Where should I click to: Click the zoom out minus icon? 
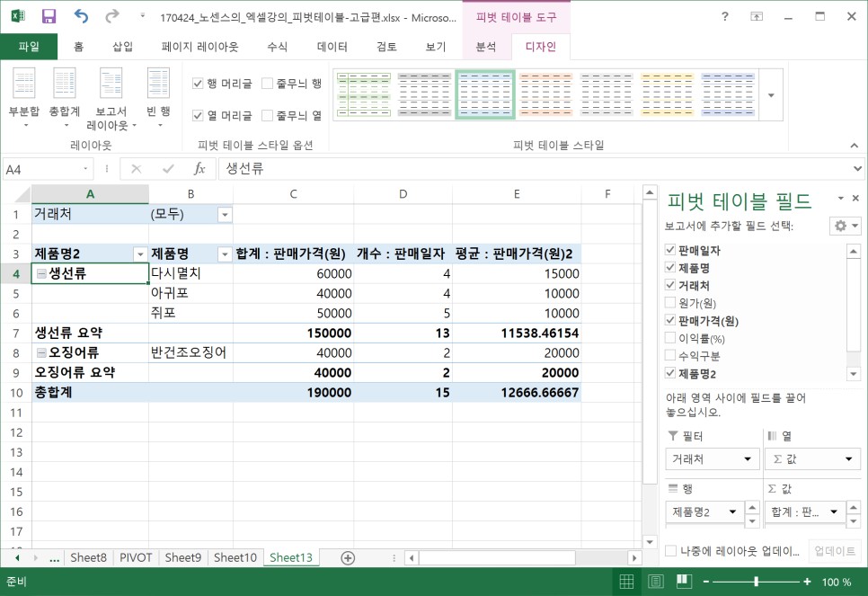pos(705,582)
